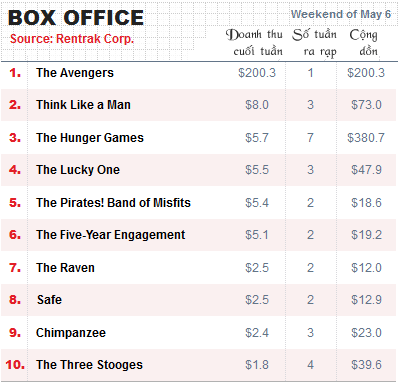The image size is (398, 382).
Task: Click the BOX OFFICE heading
Action: coord(76,18)
